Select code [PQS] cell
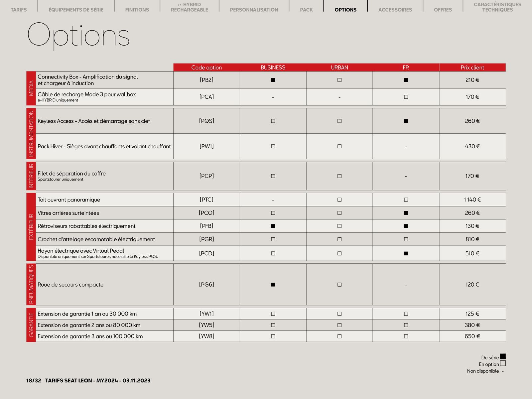532x399 pixels. pyautogui.click(x=206, y=121)
